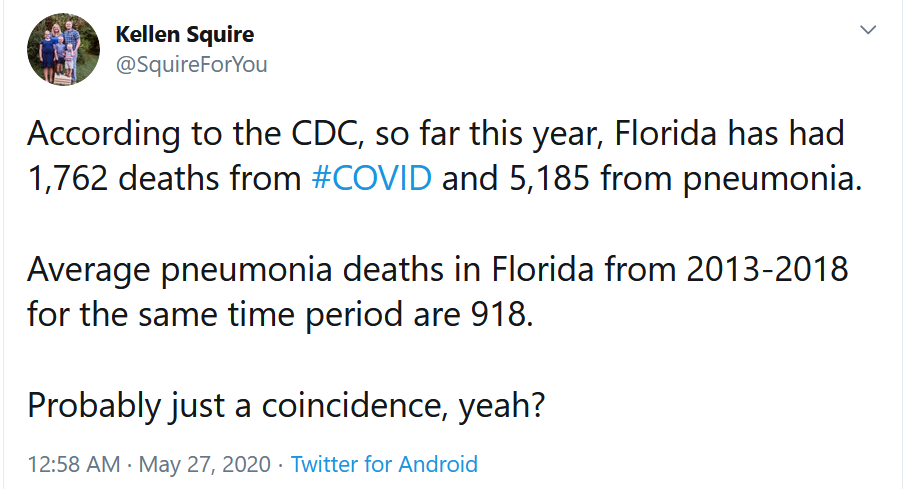Click the number 1,762 in the tweet

[68, 177]
